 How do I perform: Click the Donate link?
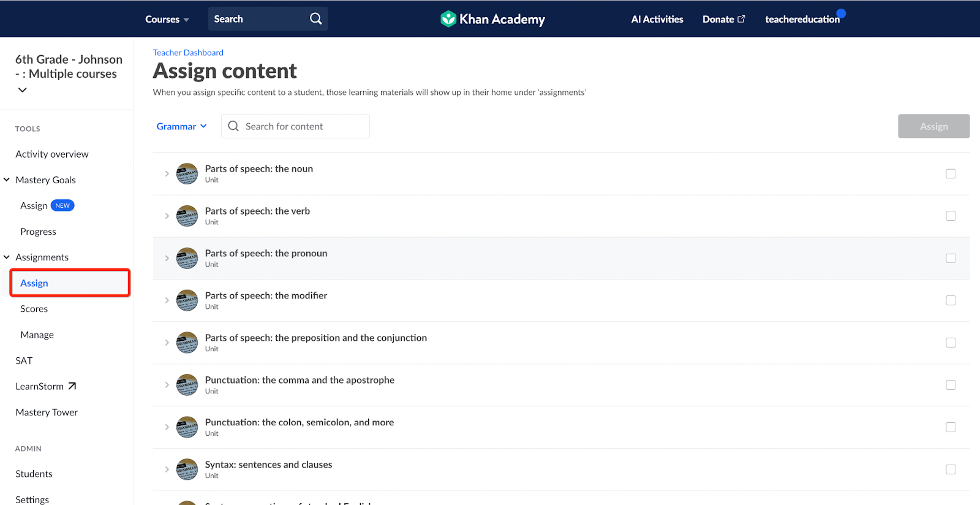point(718,19)
